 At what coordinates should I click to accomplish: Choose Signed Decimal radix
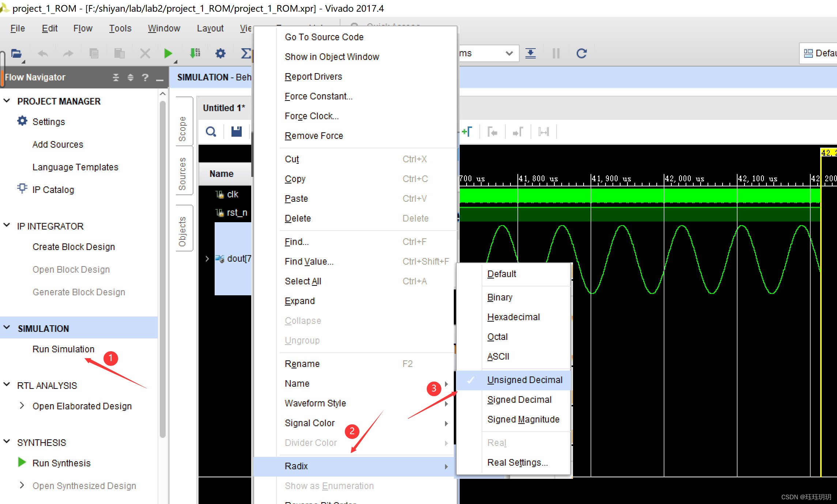[x=519, y=399]
